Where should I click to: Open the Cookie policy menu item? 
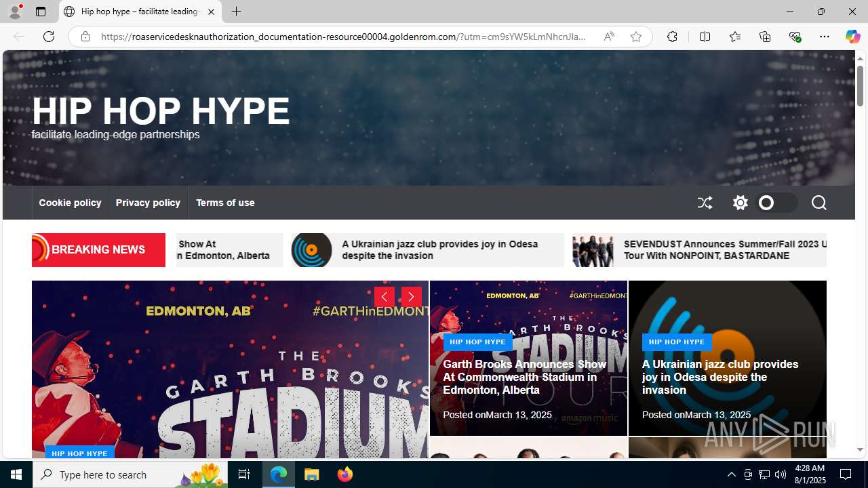click(x=70, y=203)
